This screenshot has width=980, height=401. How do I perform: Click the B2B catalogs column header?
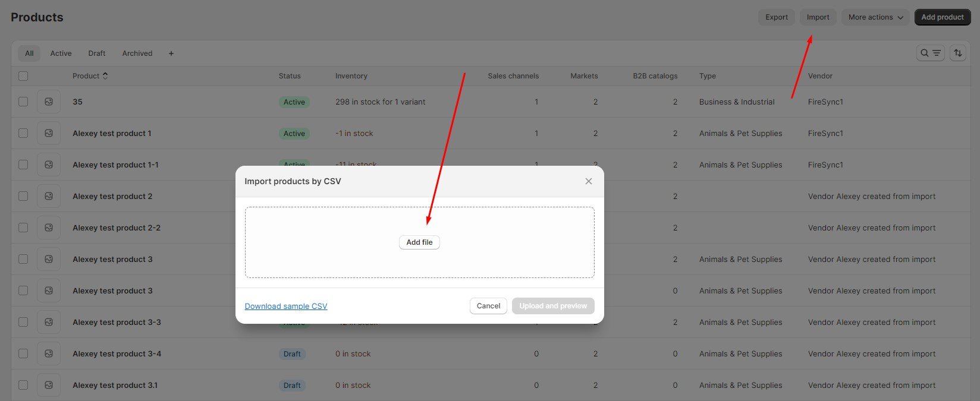tap(655, 76)
